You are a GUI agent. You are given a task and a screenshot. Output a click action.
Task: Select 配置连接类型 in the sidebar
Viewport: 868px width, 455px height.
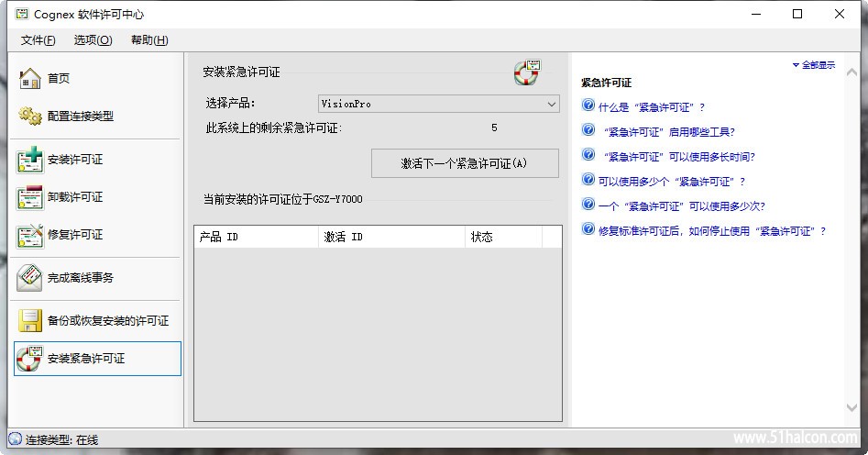81,116
